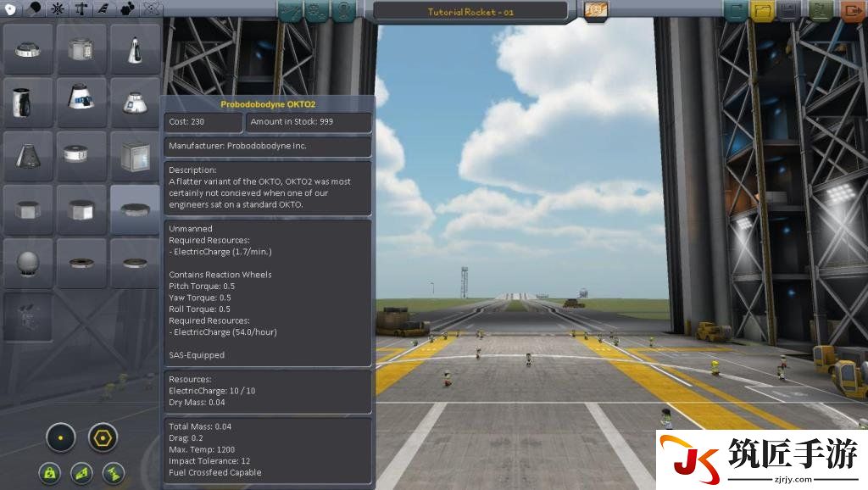Pick the large command pod with blue windows
This screenshot has height=490, width=868.
[x=81, y=103]
